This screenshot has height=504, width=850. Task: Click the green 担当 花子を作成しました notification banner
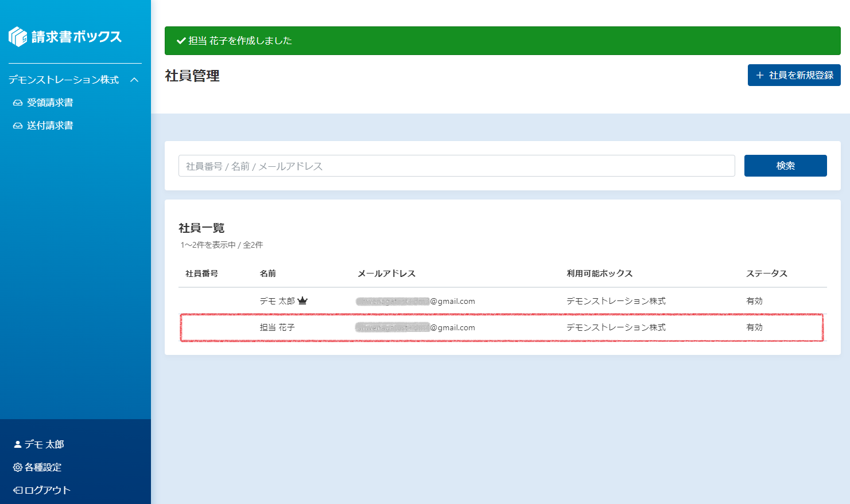[502, 41]
